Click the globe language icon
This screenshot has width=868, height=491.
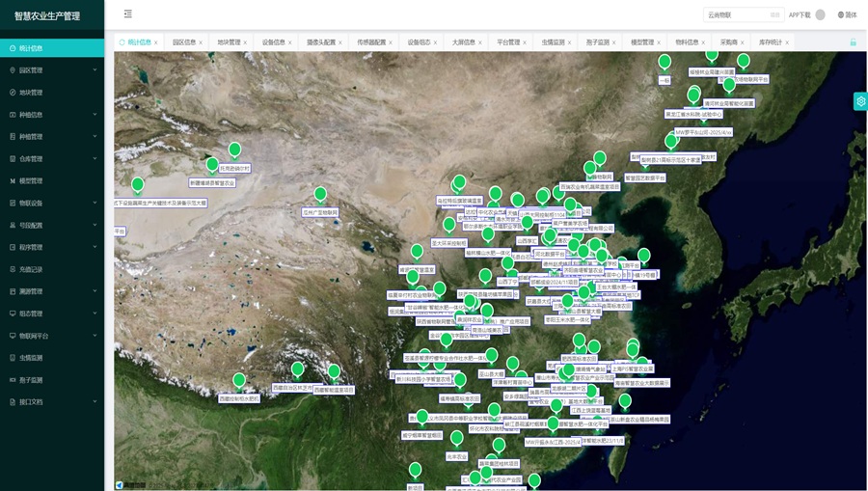pyautogui.click(x=841, y=14)
